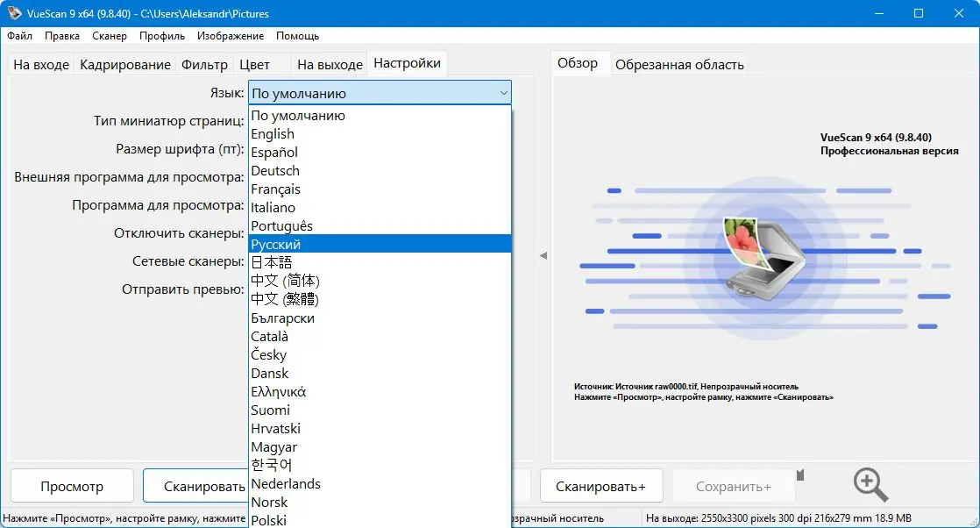
Task: Choose Български in language list
Action: (x=380, y=318)
